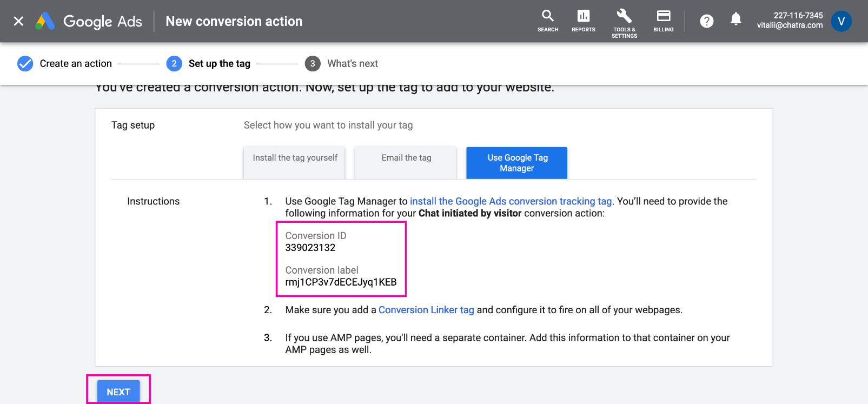Open the Help question mark icon
This screenshot has height=404, width=868.
click(x=706, y=21)
